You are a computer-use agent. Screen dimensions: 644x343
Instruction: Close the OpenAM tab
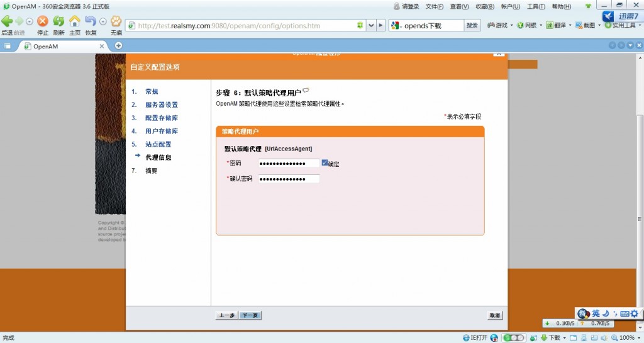point(101,47)
